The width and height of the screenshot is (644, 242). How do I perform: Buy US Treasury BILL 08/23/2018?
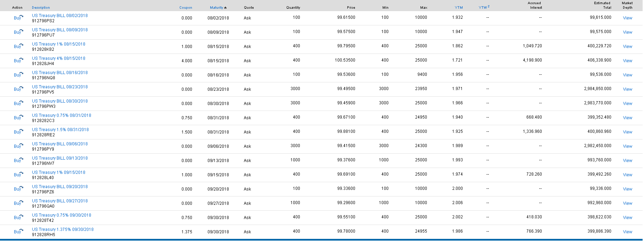(18, 89)
